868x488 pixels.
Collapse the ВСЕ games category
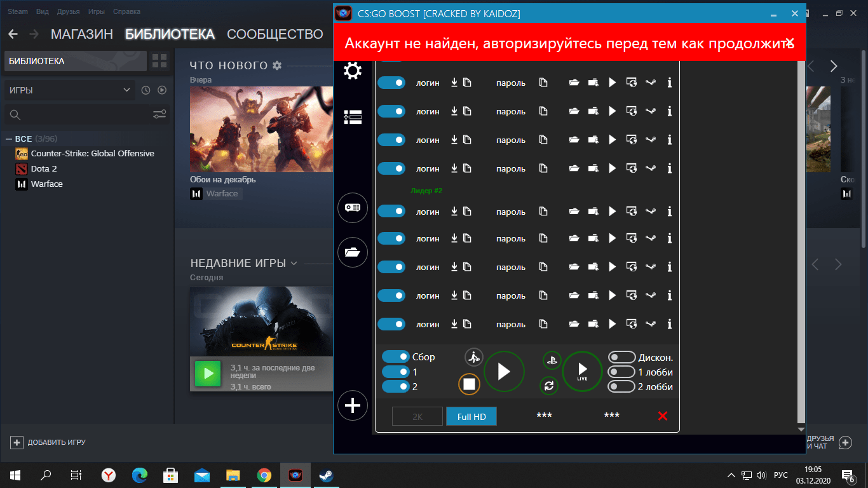tap(10, 139)
